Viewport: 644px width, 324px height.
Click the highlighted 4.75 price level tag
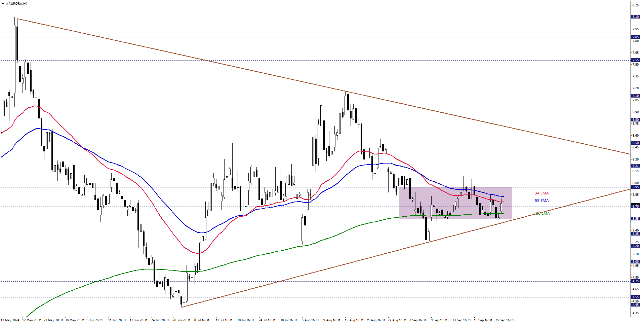click(635, 281)
